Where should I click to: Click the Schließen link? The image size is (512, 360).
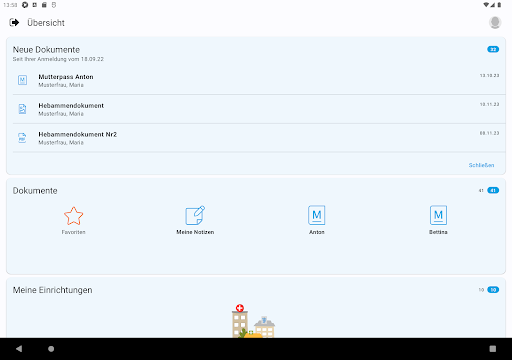coord(481,165)
